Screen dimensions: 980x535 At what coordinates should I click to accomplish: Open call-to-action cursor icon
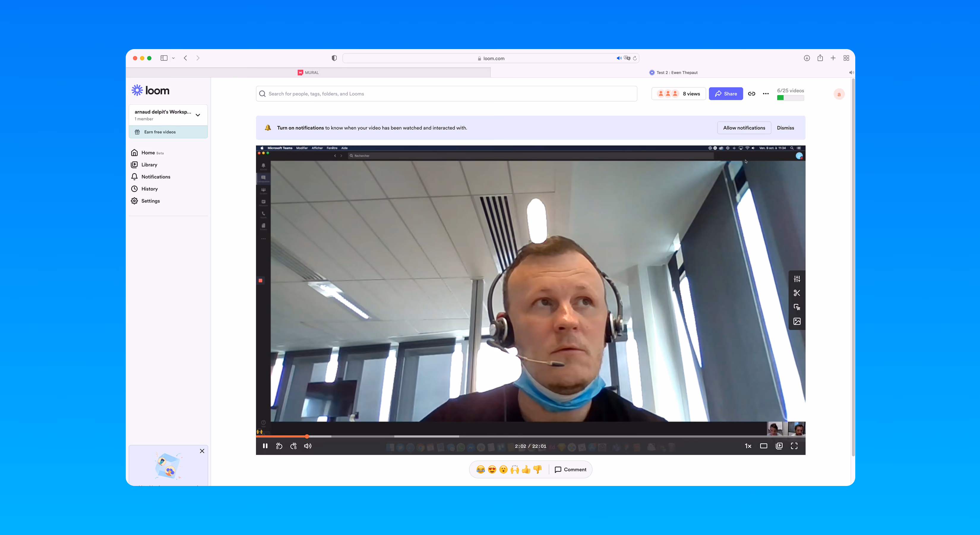[797, 307]
